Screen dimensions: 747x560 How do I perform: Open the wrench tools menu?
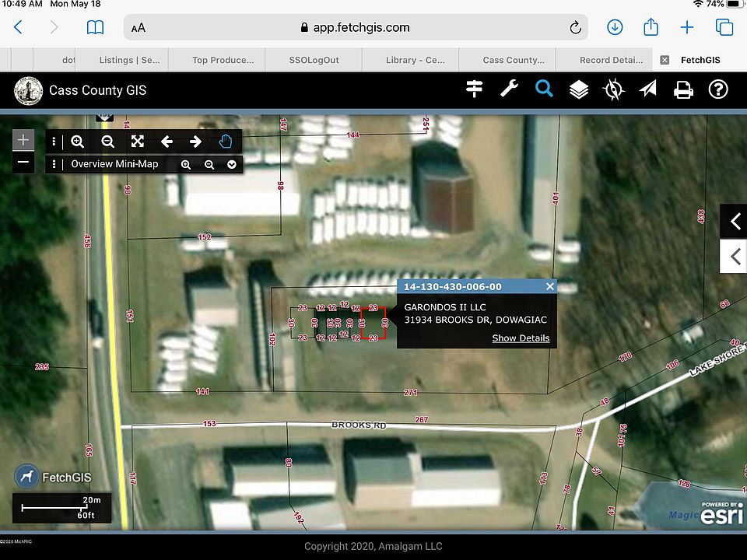point(509,89)
